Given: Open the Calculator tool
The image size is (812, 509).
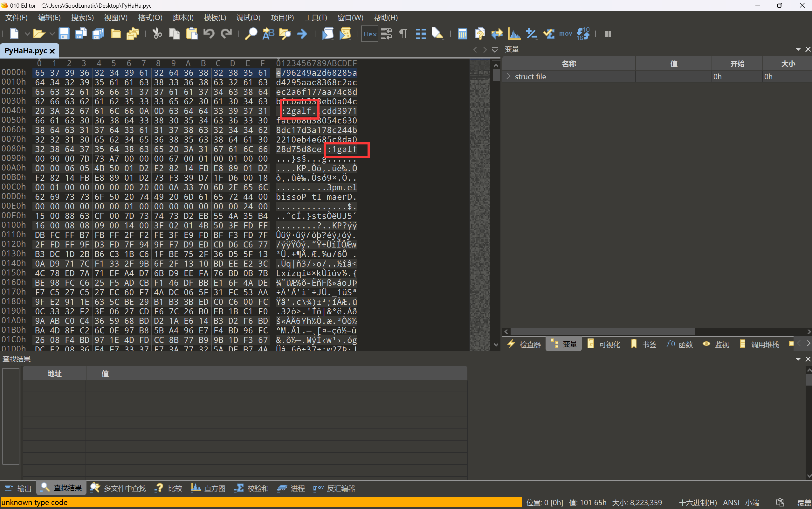Looking at the screenshot, I should click(x=463, y=34).
